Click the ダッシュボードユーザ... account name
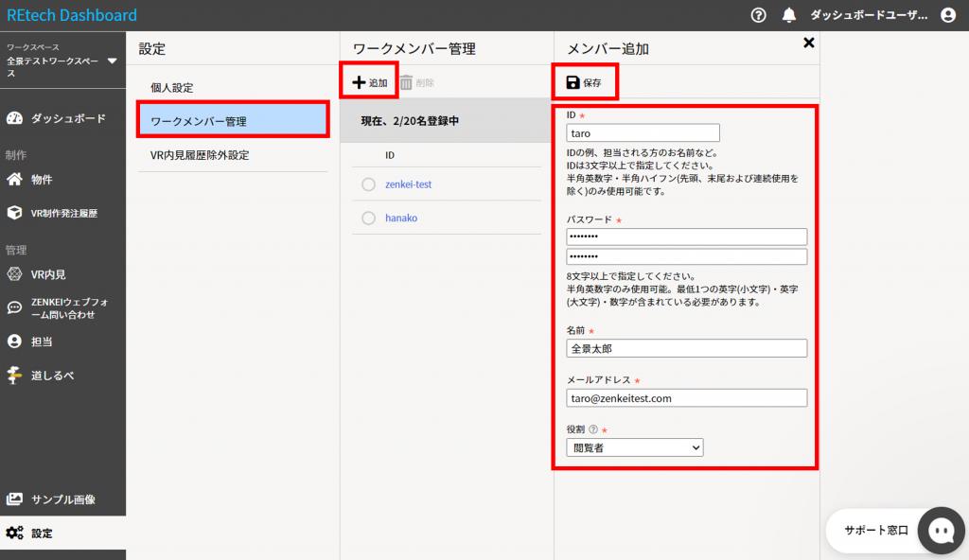This screenshot has width=969, height=560. click(869, 15)
